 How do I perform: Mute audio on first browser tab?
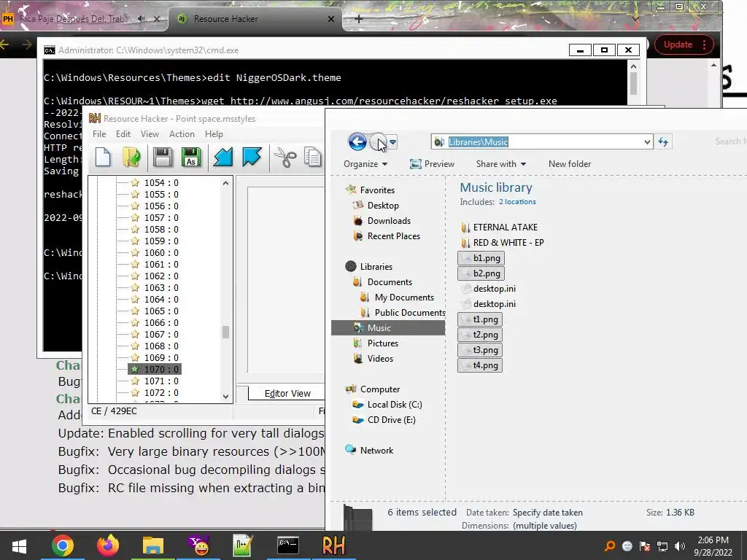click(x=141, y=19)
